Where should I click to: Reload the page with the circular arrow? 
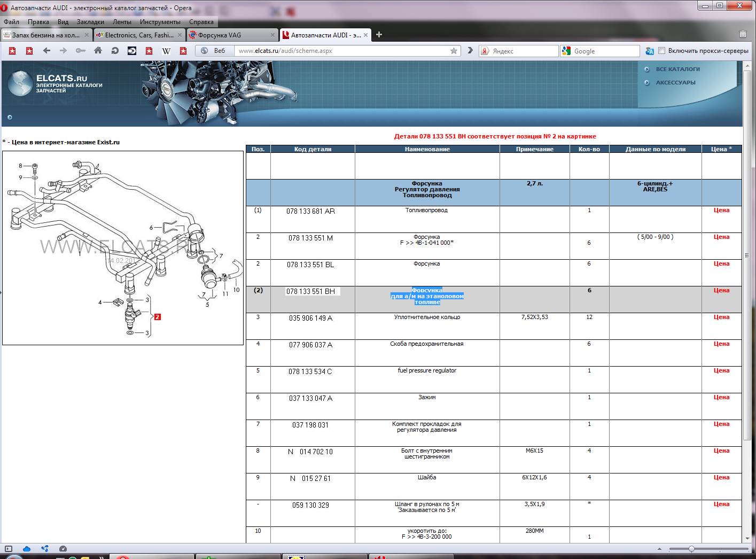(x=115, y=51)
